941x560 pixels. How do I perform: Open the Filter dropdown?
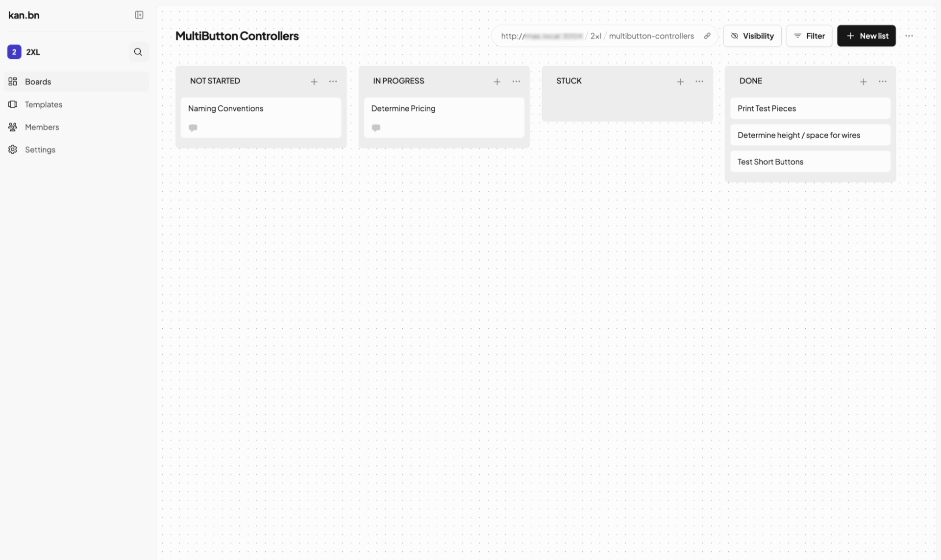point(809,36)
